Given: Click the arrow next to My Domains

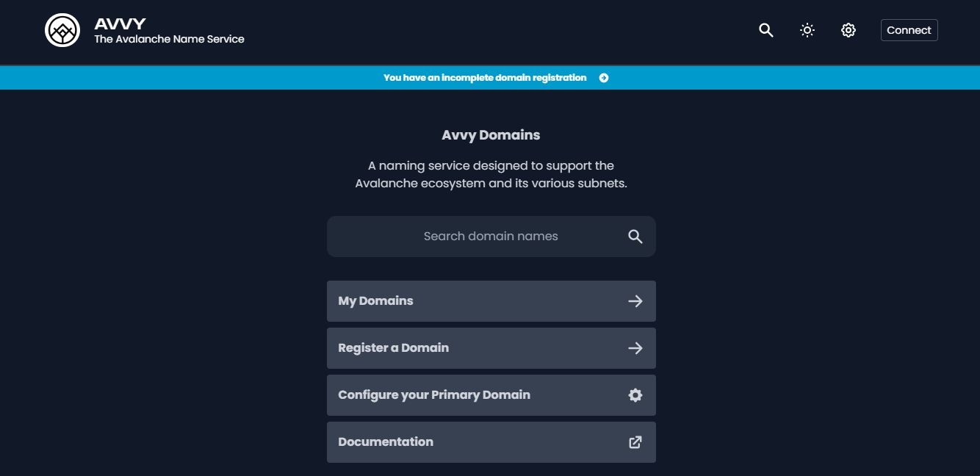Looking at the screenshot, I should click(635, 301).
